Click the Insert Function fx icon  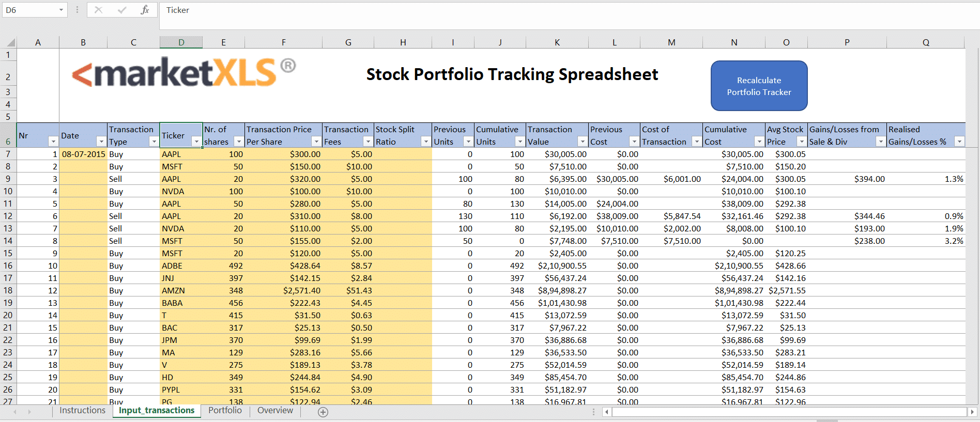(x=145, y=10)
